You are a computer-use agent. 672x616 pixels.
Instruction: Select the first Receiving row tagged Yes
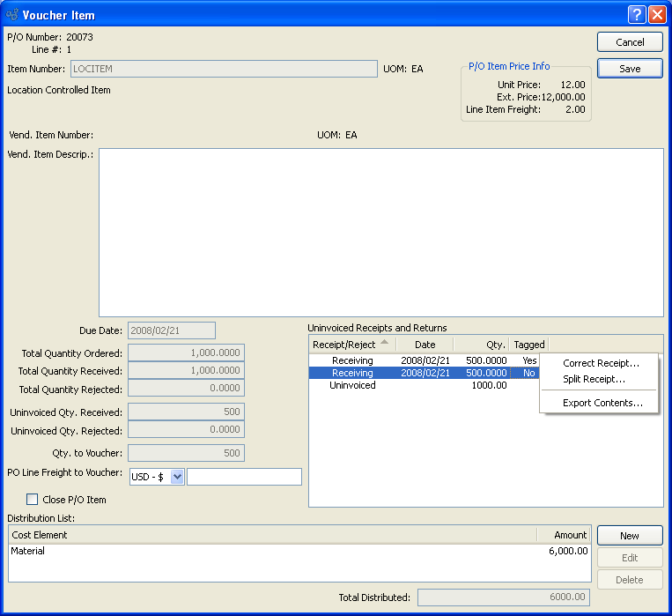click(352, 360)
